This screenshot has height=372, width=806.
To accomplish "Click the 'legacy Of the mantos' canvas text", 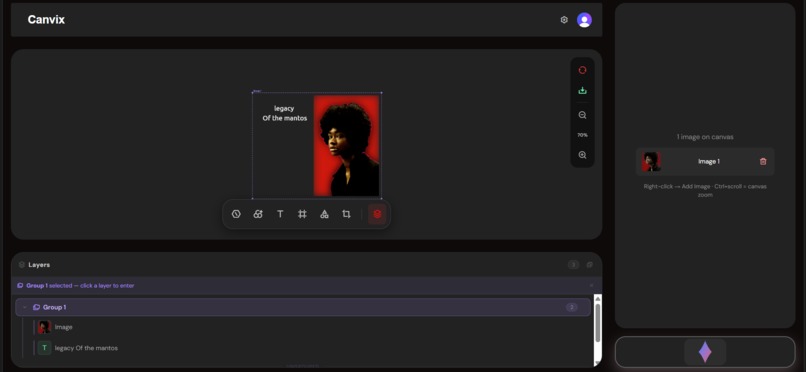I will (284, 113).
